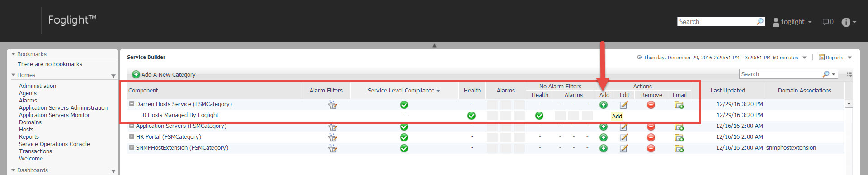This screenshot has width=868, height=175.
Task: Open Service Operations Console link
Action: click(54, 144)
